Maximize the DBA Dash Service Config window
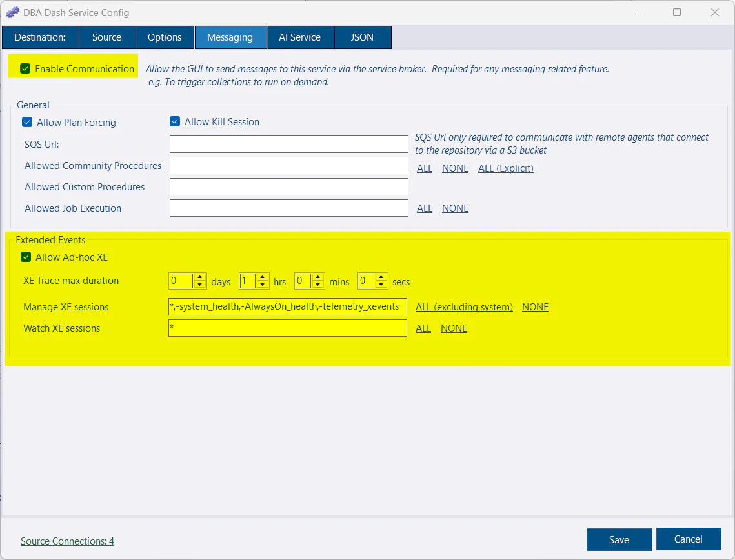Image resolution: width=735 pixels, height=560 pixels. pos(677,12)
